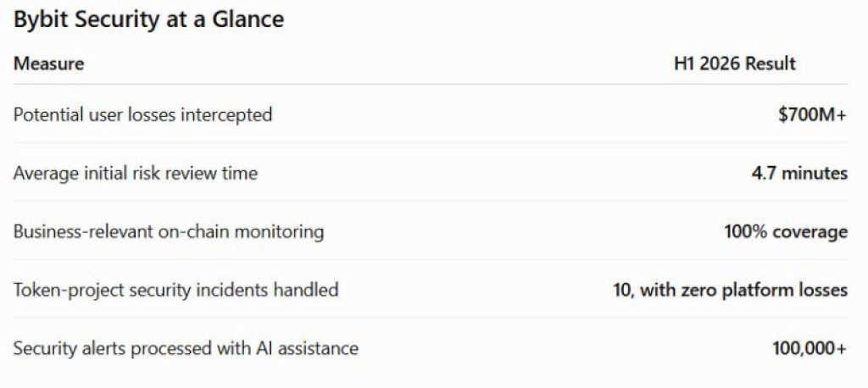
Task: Click 'Business-relevant on-chain monitoring' label
Action: pyautogui.click(x=169, y=231)
